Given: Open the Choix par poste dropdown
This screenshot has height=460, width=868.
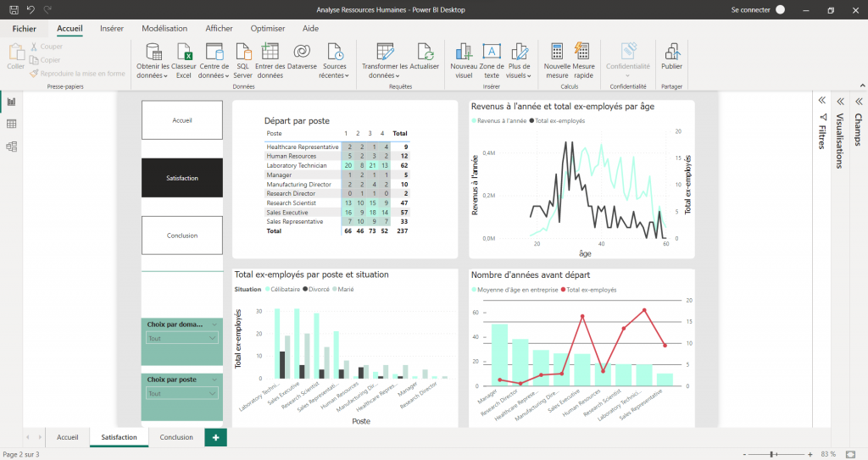Looking at the screenshot, I should coord(182,394).
